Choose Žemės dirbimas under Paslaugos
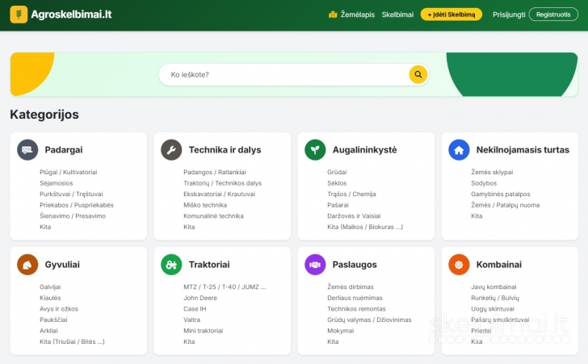Screen dimensions: 588x364 click(351, 287)
